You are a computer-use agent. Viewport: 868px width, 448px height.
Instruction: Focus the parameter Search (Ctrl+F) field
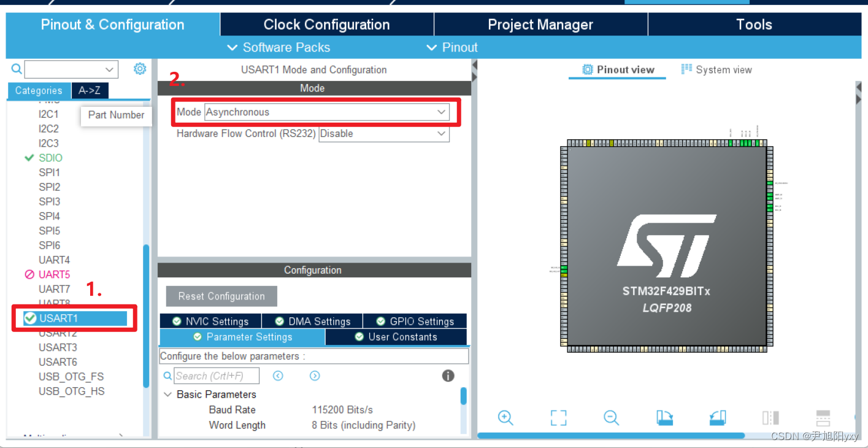point(217,376)
